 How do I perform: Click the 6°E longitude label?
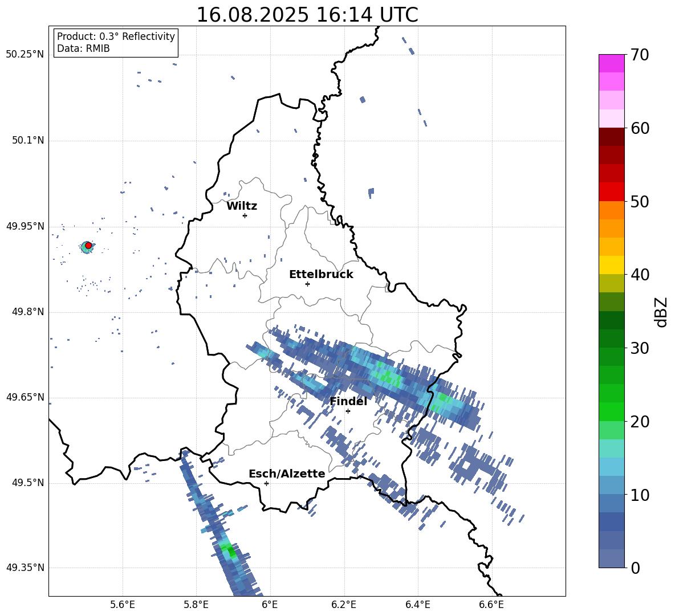coord(270,605)
